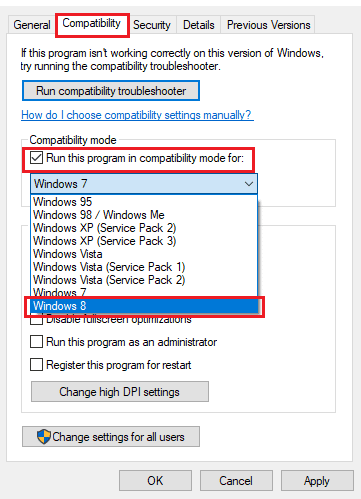Select Windows 8 from the dropdown list
Image resolution: width=361 pixels, height=499 pixels.
144,306
